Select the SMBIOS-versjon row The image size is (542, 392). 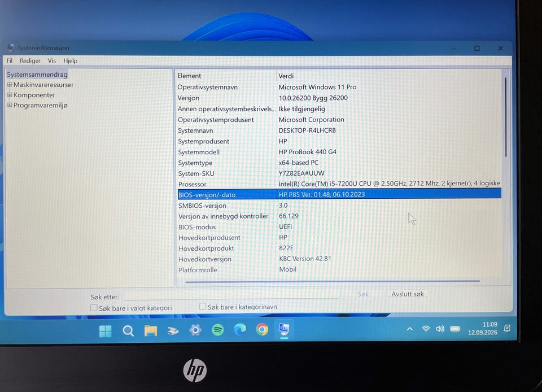(x=339, y=206)
